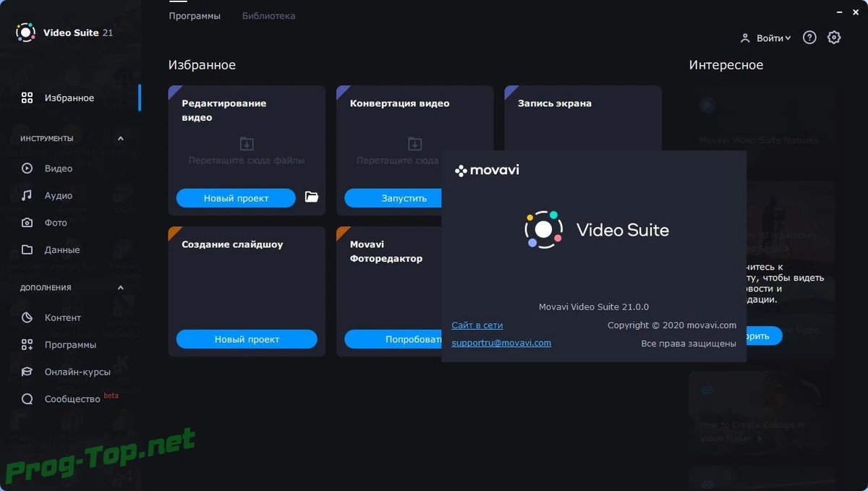Click the movavi logo in the about dialog

coord(487,171)
